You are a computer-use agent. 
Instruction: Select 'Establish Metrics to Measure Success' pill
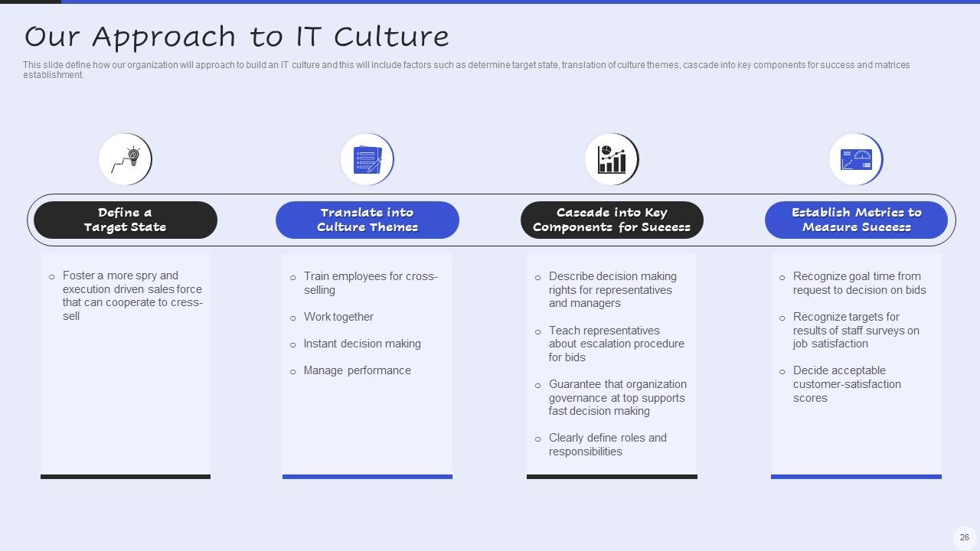click(x=856, y=220)
